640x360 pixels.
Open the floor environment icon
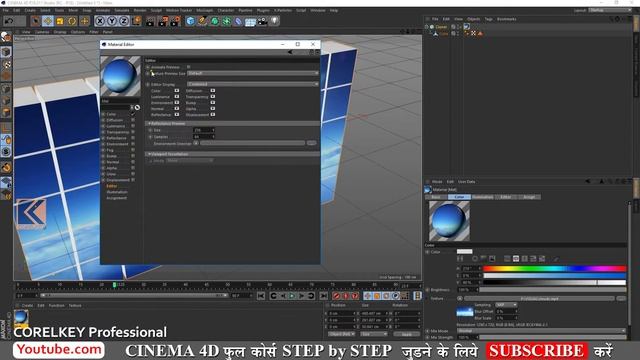pyautogui.click(x=250, y=21)
